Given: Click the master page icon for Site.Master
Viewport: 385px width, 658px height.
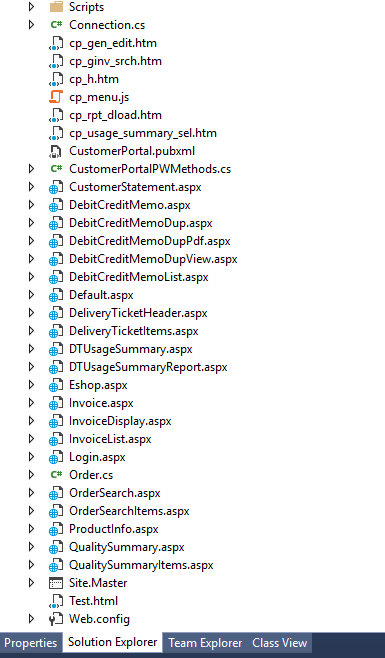Looking at the screenshot, I should click(56, 583).
